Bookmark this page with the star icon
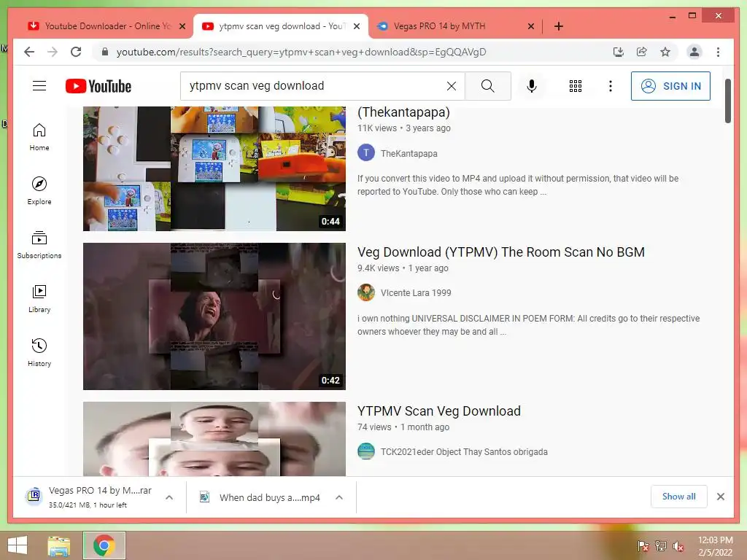This screenshot has width=747, height=560. pos(665,52)
